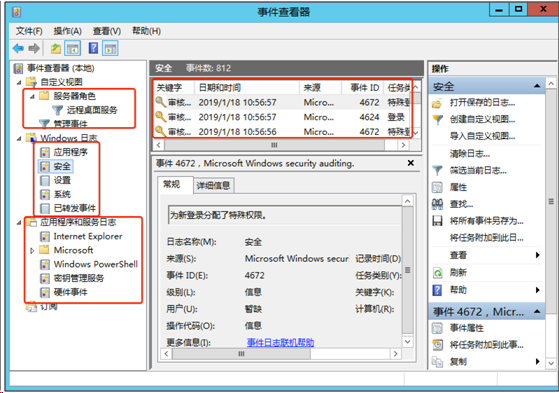
Task: Sort by the 来源 column header
Action: click(320, 87)
